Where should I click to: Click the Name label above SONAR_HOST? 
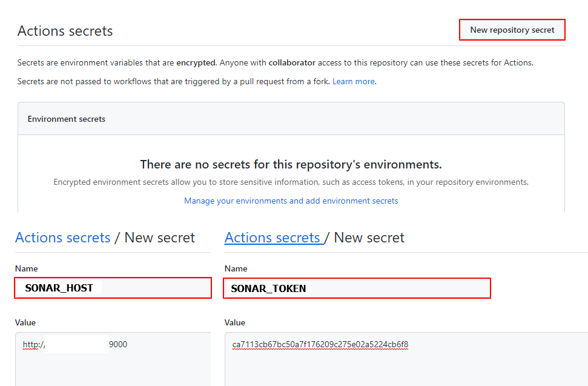pyautogui.click(x=26, y=268)
